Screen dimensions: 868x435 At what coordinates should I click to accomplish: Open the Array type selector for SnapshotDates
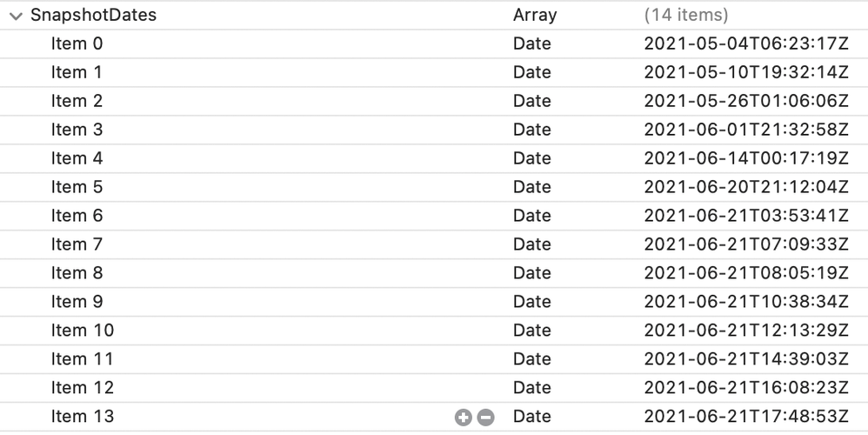[x=535, y=15]
